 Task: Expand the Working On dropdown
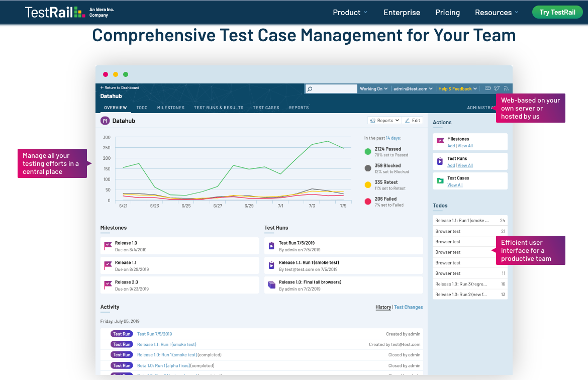[x=373, y=89]
